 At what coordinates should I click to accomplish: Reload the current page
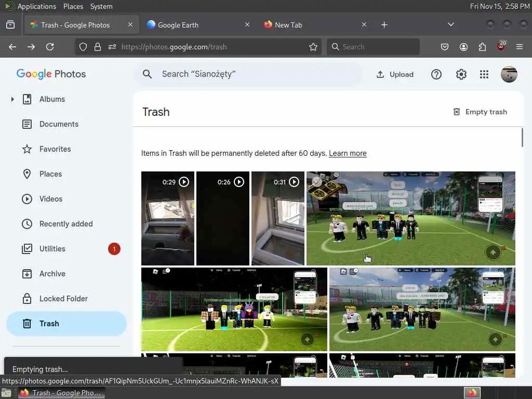[50, 47]
